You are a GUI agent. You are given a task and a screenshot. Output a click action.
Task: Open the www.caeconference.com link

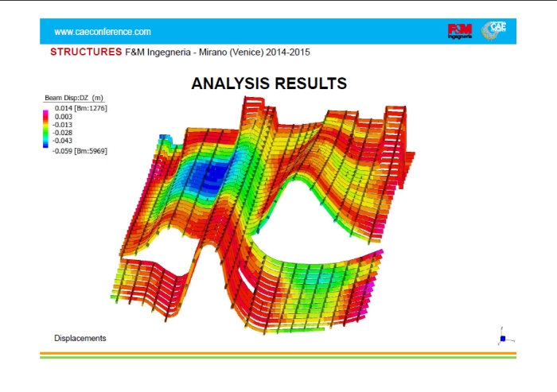102,32
